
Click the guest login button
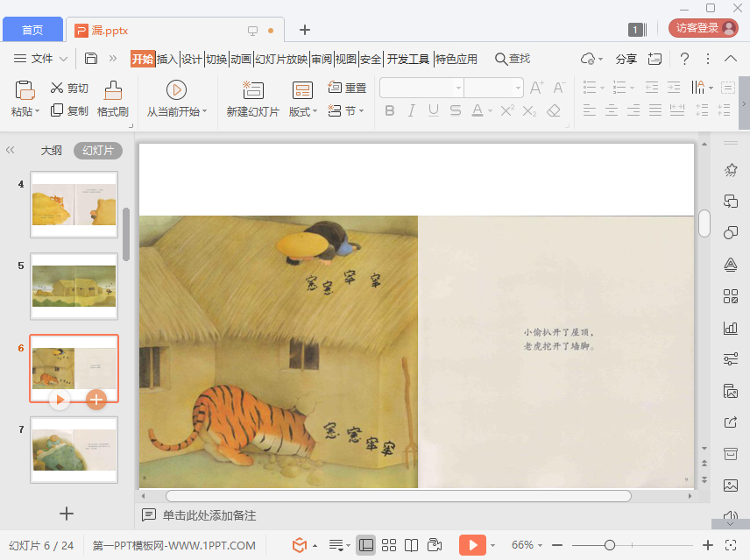[x=703, y=28]
